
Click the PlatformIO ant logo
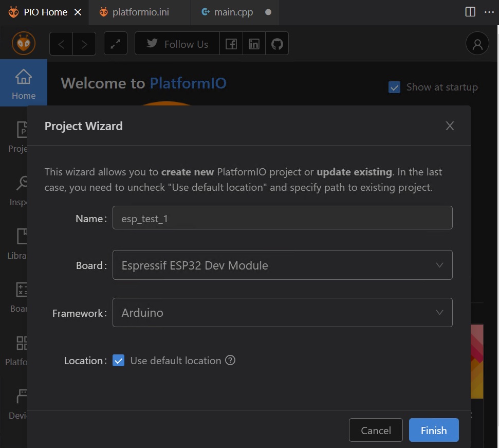pos(24,43)
